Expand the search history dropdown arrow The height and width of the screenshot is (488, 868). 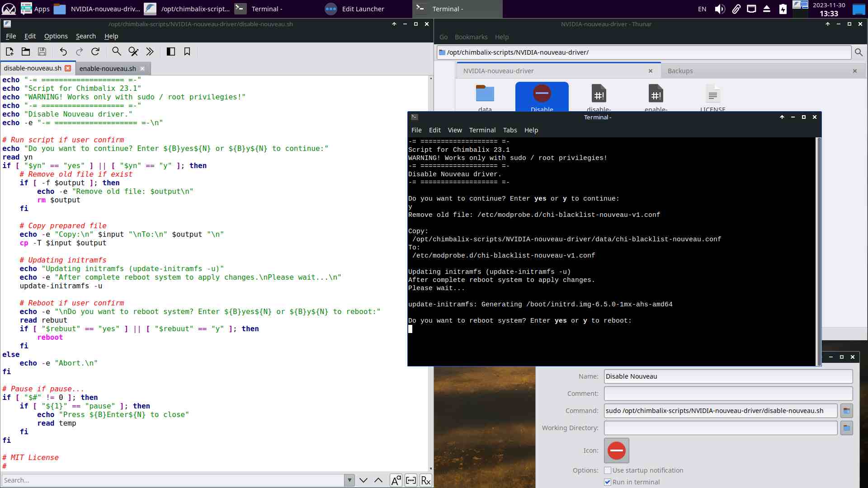[x=349, y=480]
